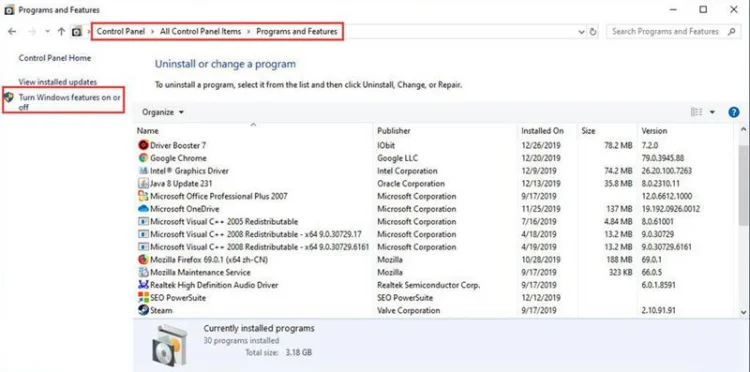Click the refresh button in address bar
Screen dimensions: 750x372
coord(593,32)
